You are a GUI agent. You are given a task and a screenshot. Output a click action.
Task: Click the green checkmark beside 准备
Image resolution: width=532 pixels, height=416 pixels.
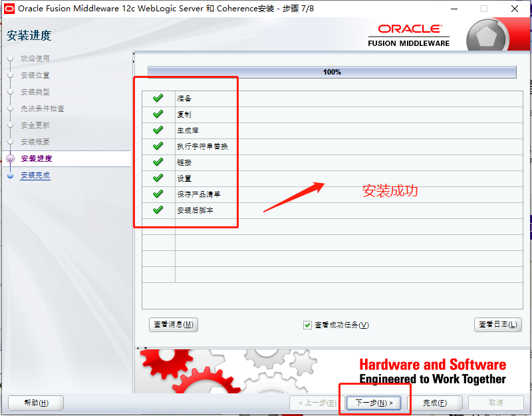click(x=158, y=98)
